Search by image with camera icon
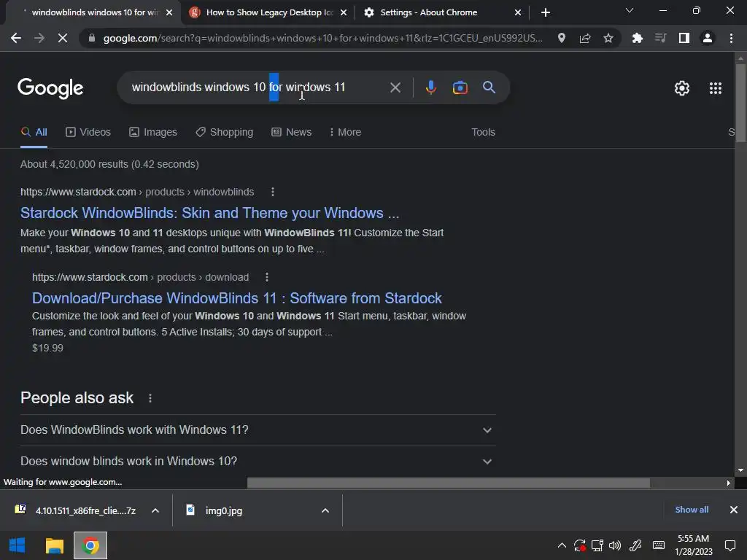747x560 pixels. (460, 87)
